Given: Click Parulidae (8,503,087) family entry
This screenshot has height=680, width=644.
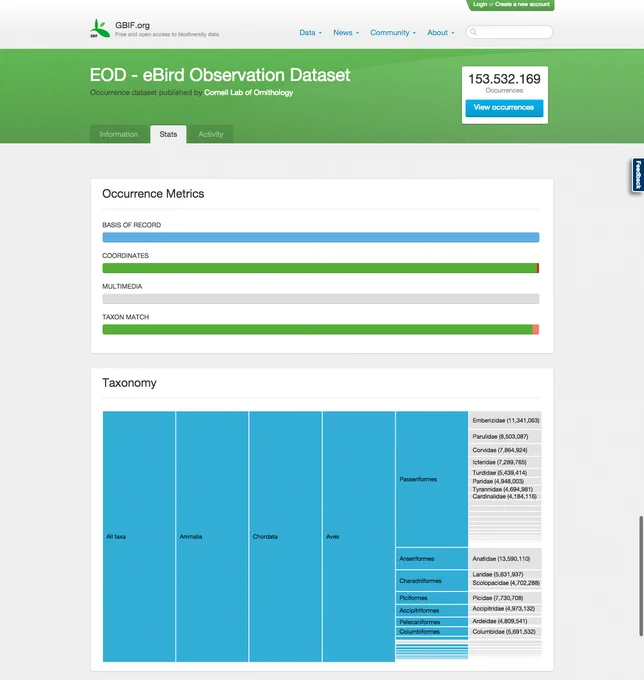Looking at the screenshot, I should [x=505, y=436].
